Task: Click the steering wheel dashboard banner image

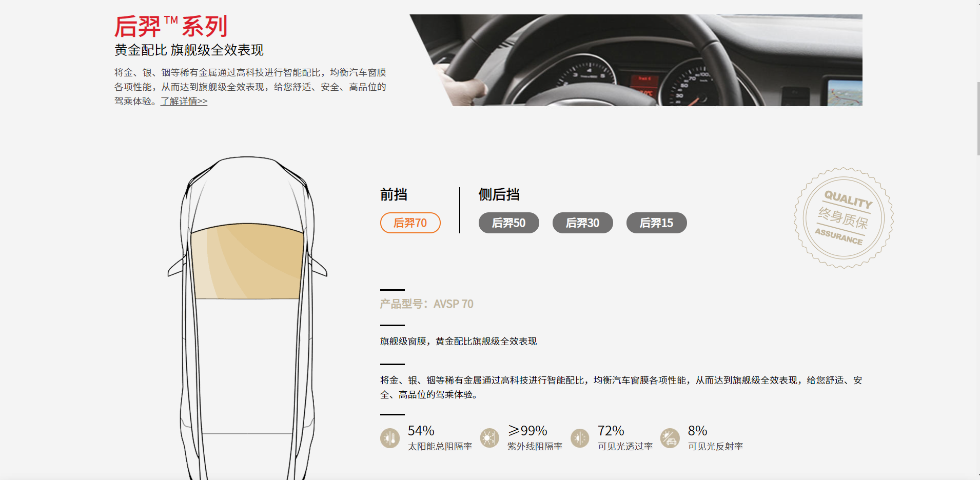Action: click(x=636, y=61)
